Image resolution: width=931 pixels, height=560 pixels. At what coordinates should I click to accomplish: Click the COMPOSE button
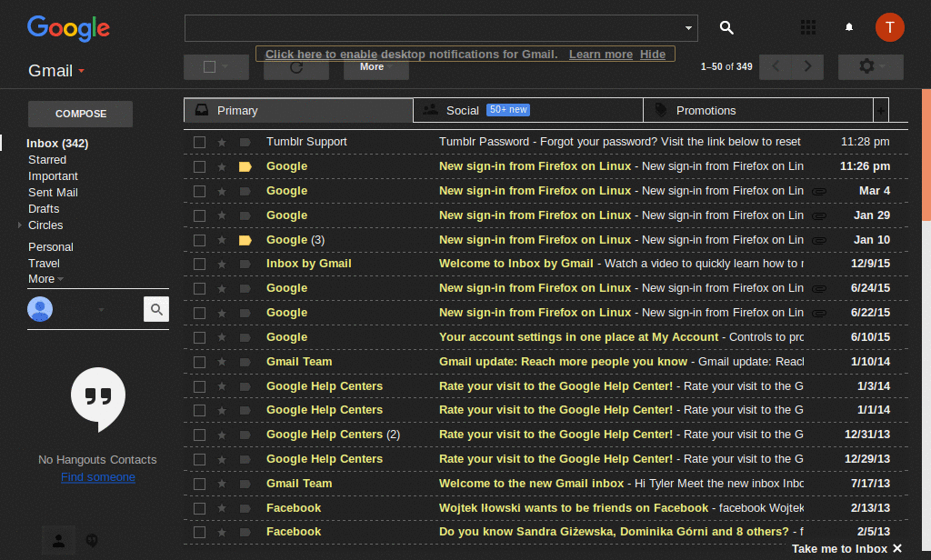(81, 114)
